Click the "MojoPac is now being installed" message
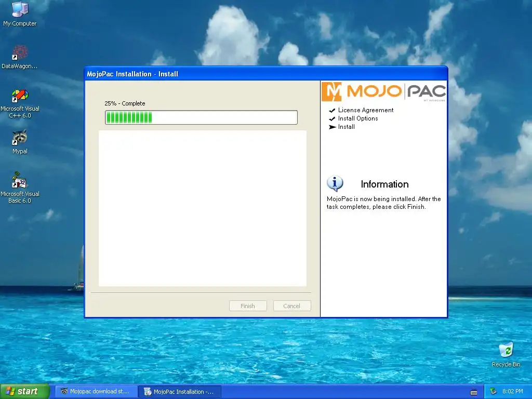 pyautogui.click(x=384, y=203)
